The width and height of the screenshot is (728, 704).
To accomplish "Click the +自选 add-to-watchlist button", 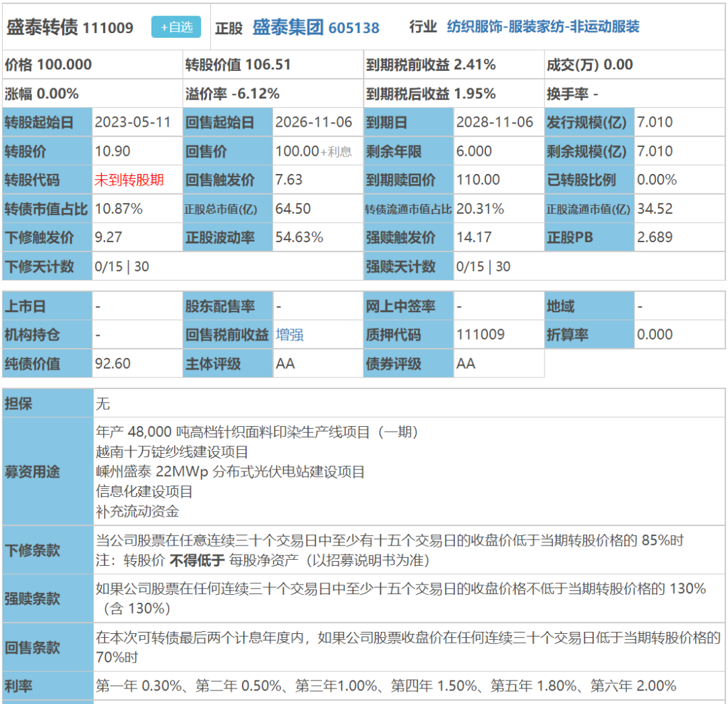I will (176, 27).
